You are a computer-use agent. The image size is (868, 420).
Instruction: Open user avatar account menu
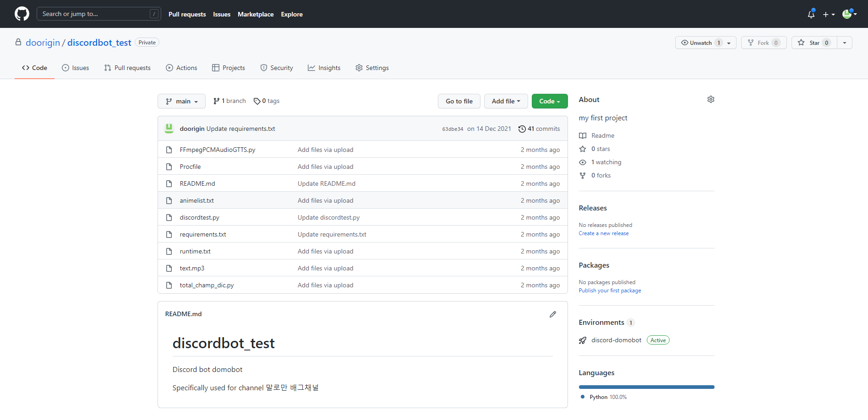(849, 14)
